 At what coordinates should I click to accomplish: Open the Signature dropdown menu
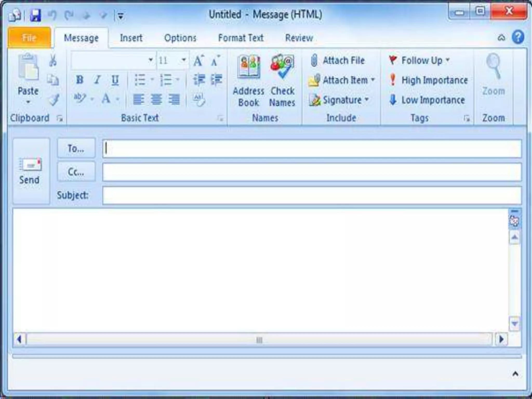tap(367, 99)
